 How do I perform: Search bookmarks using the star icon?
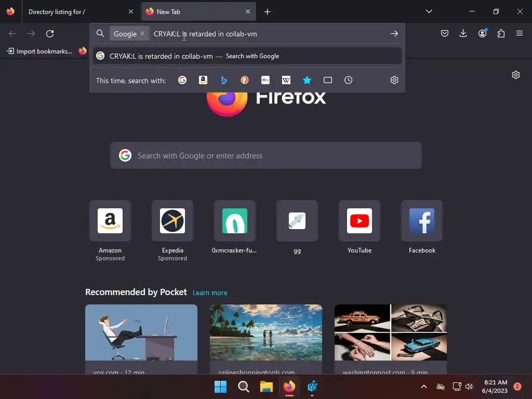[307, 80]
